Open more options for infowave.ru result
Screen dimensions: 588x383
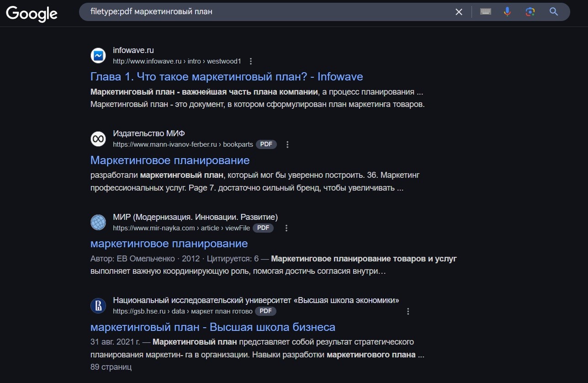click(x=250, y=61)
